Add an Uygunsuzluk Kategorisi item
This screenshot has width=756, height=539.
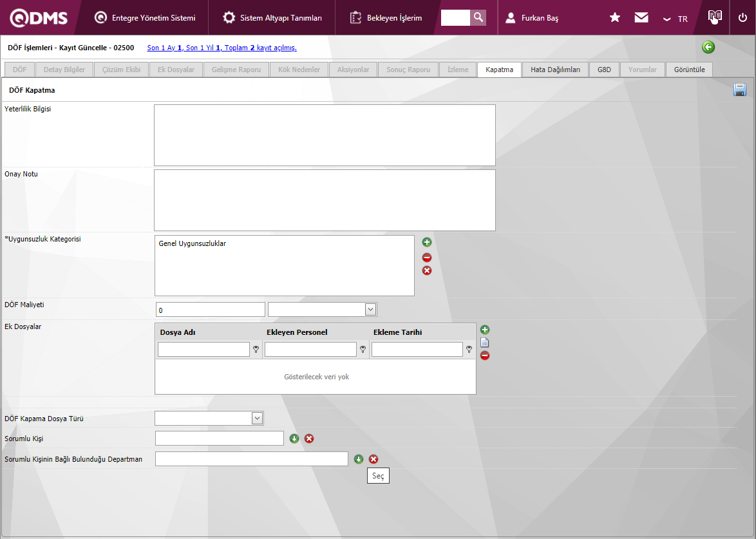point(427,242)
